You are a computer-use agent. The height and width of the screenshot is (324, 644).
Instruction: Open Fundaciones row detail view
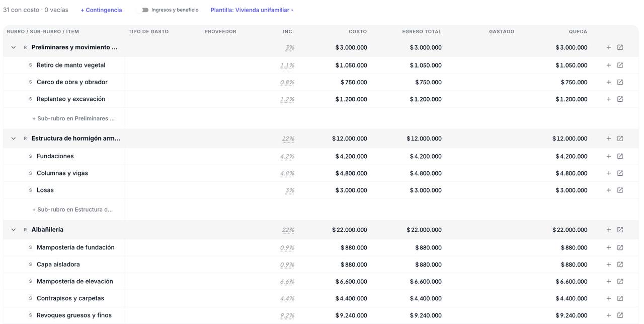pyautogui.click(x=620, y=156)
